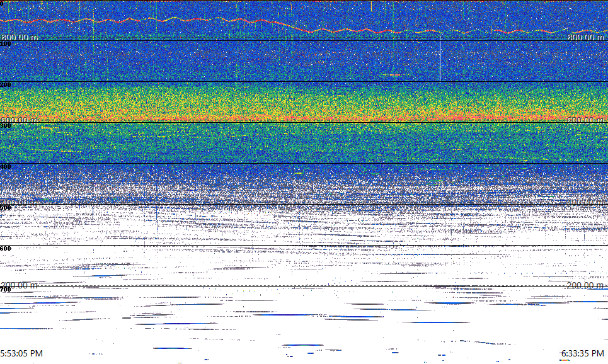Click the 100 depth grid label
608x364 pixels.
[x=6, y=44]
